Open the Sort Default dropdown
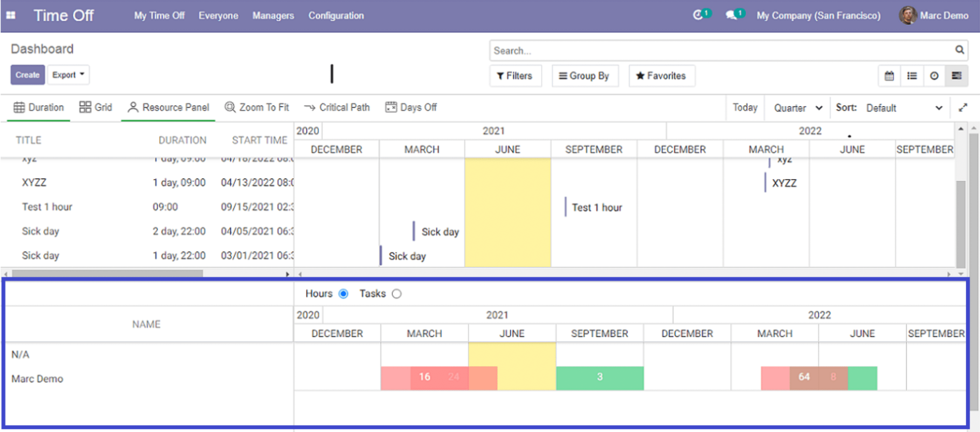 (x=903, y=108)
